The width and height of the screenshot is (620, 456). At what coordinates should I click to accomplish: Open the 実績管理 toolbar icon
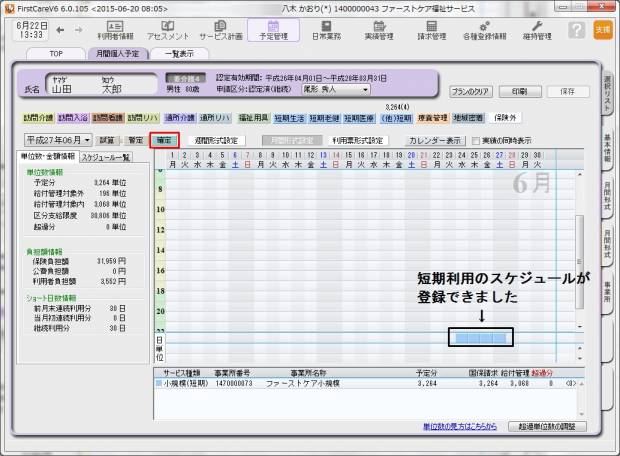click(377, 30)
